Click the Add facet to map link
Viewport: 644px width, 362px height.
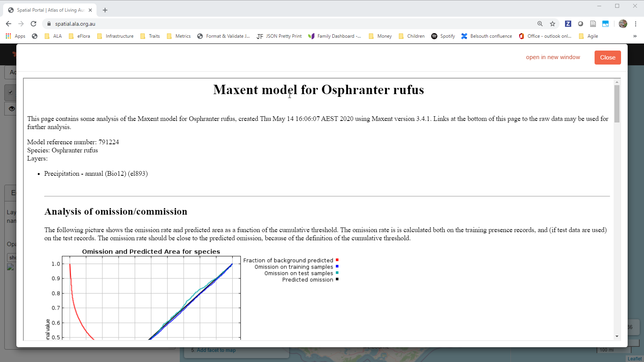216,350
